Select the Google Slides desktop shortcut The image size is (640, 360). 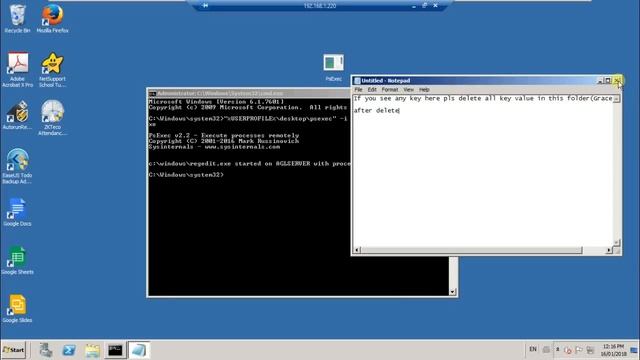pos(17,309)
